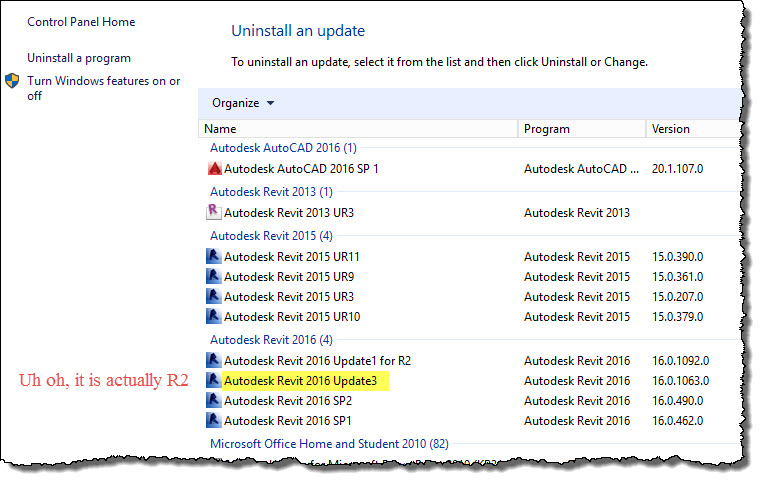Sort the list by Name column
The height and width of the screenshot is (481, 762).
click(x=360, y=128)
